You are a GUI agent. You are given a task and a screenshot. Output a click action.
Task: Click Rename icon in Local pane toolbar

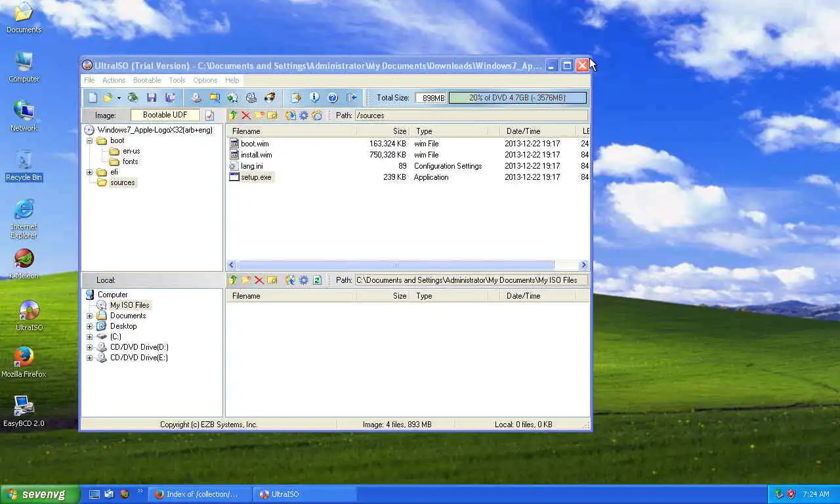[272, 280]
